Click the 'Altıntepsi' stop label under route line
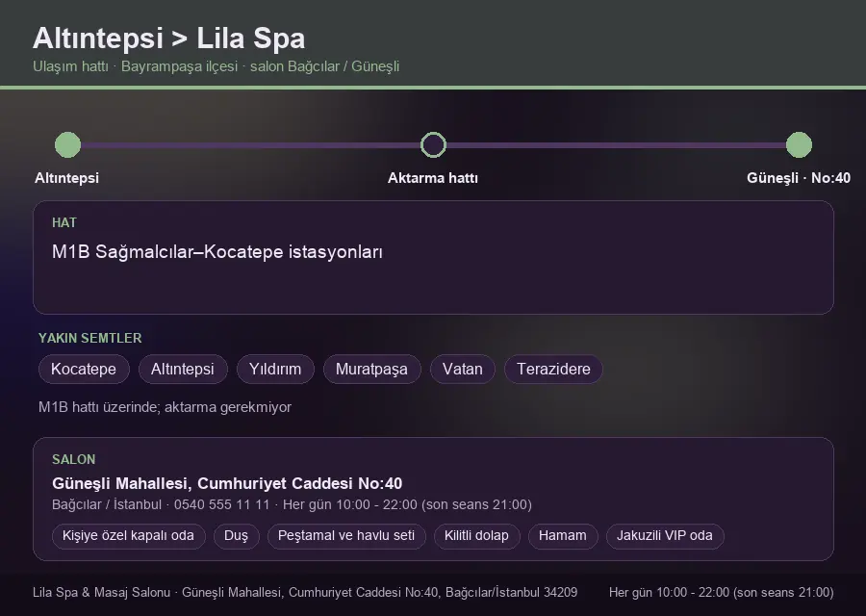Screen dimensions: 866x616 pos(66,178)
